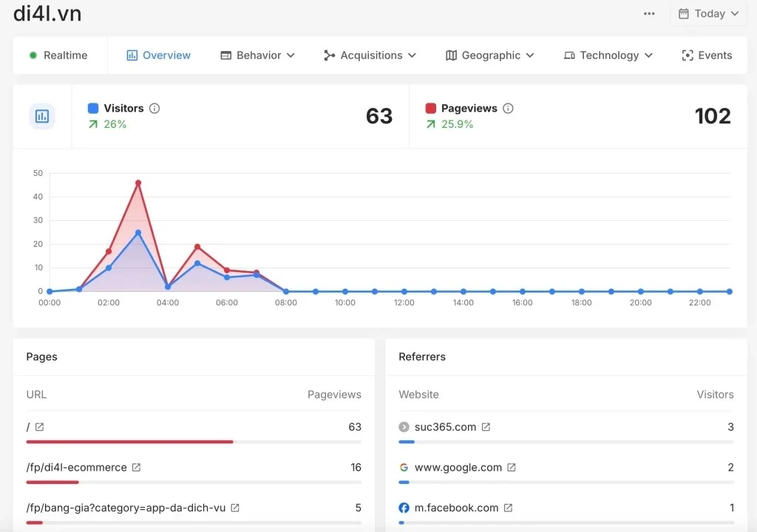Viewport: 757px width, 532px height.
Task: Click the 03:00 pageviews peak data point
Action: coord(138,183)
